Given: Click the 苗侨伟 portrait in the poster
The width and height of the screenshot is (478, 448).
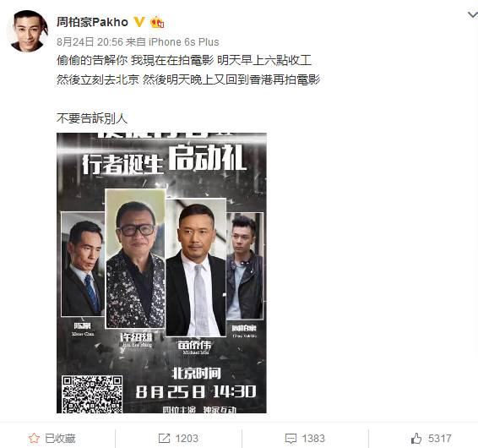Looking at the screenshot, I should tap(196, 268).
